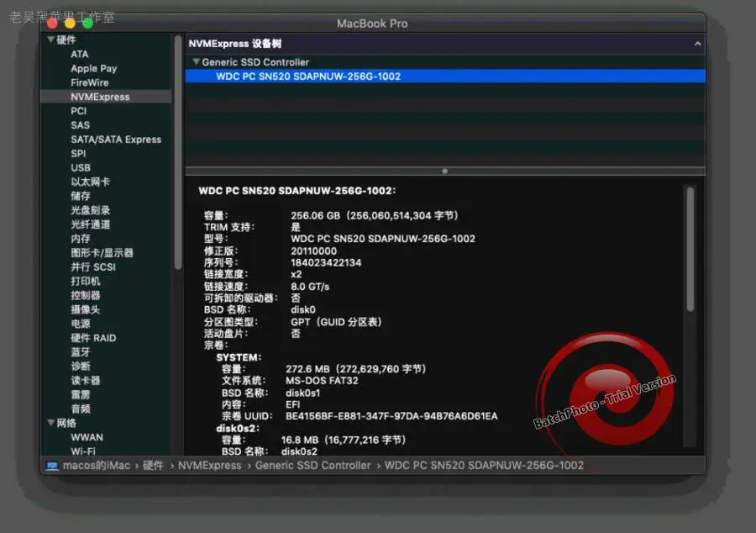Click the SYSTEM volume heading
Viewport: 756px width, 533px height.
(239, 357)
